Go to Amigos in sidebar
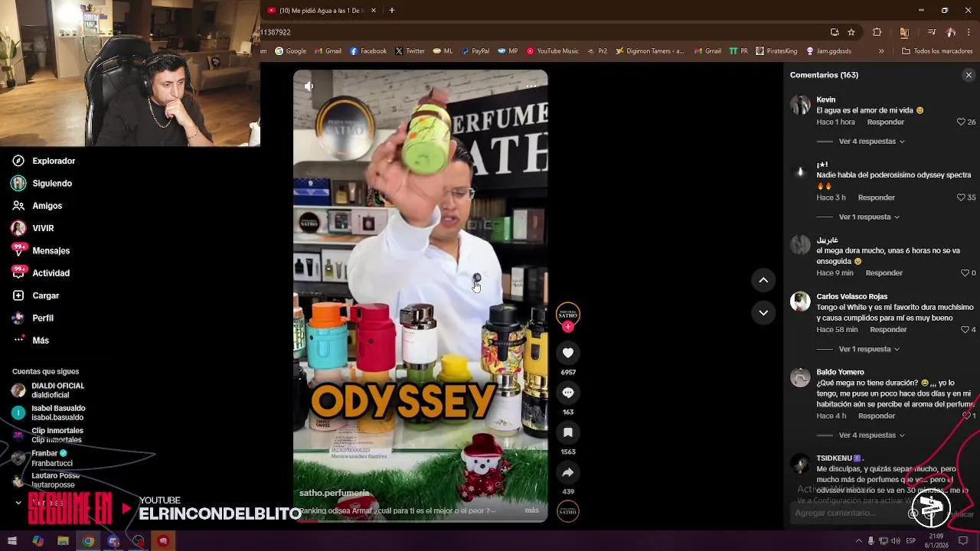The image size is (980, 551). (37, 206)
